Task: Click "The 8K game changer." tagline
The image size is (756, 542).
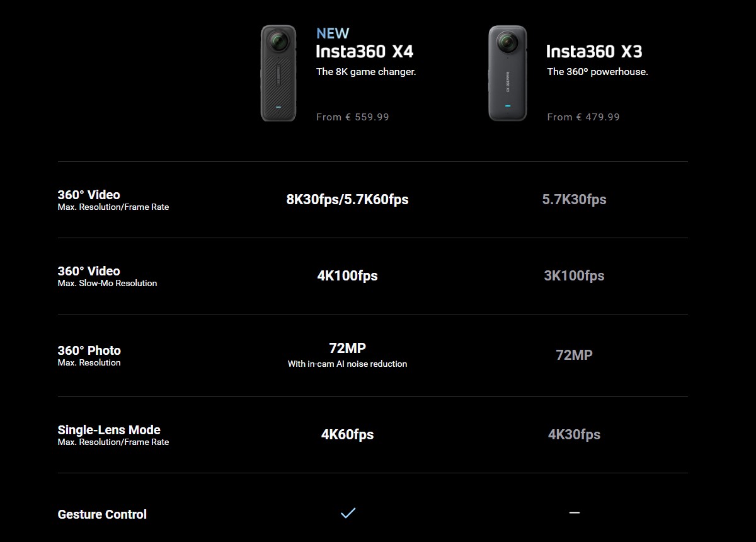Action: point(366,72)
